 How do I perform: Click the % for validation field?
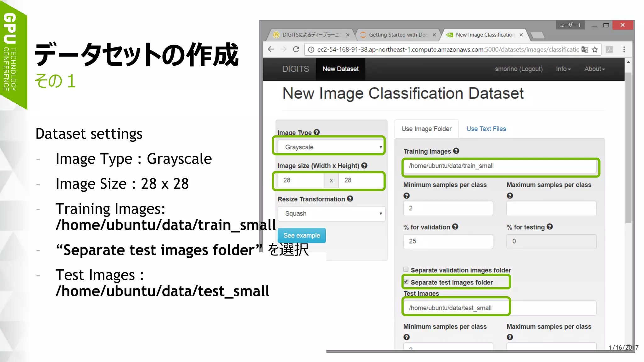tap(448, 241)
